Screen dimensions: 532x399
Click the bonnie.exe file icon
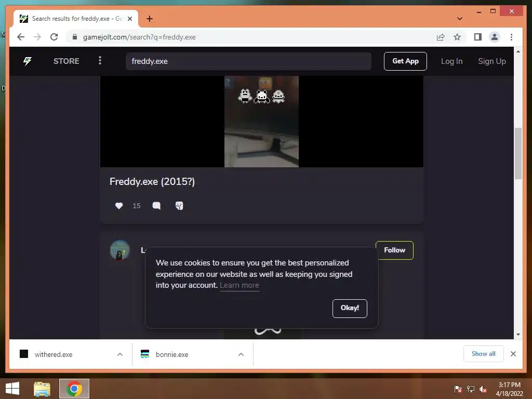point(145,354)
